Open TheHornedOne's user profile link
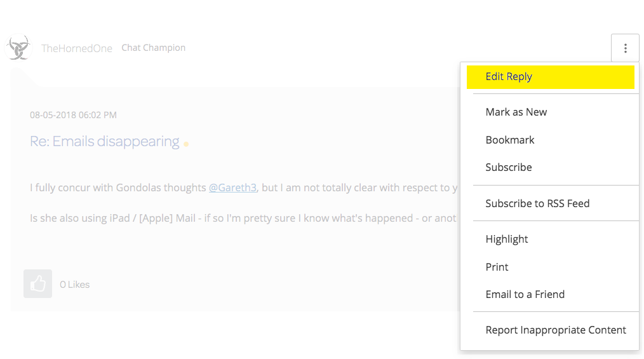This screenshot has height=359, width=644. click(76, 48)
